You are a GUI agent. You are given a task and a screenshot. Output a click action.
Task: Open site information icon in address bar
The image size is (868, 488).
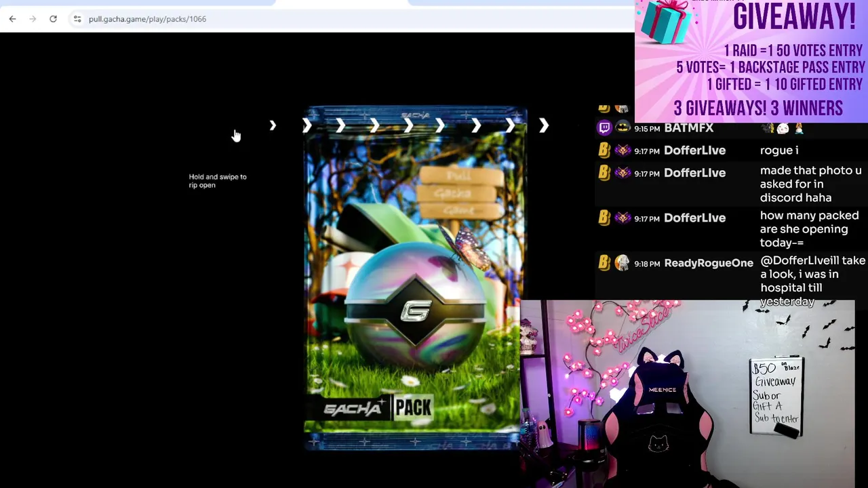coord(77,19)
